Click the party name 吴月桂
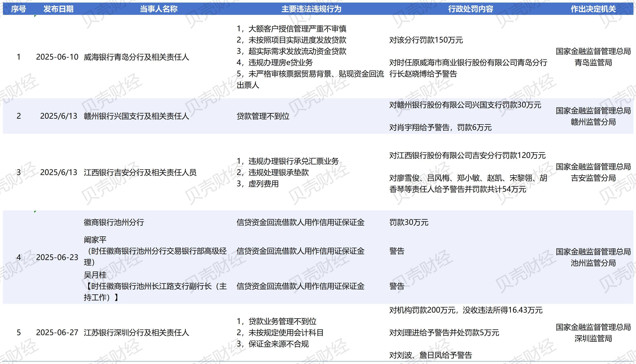The width and height of the screenshot is (636, 364). [x=95, y=275]
